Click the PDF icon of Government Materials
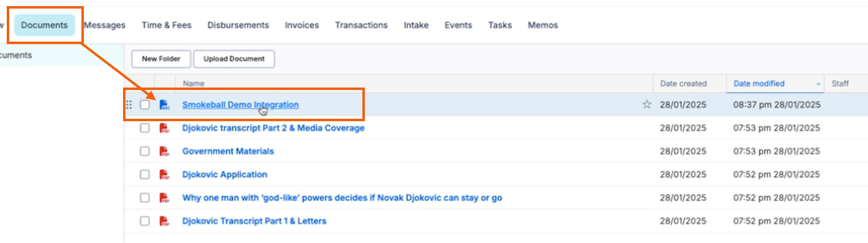 pos(164,151)
